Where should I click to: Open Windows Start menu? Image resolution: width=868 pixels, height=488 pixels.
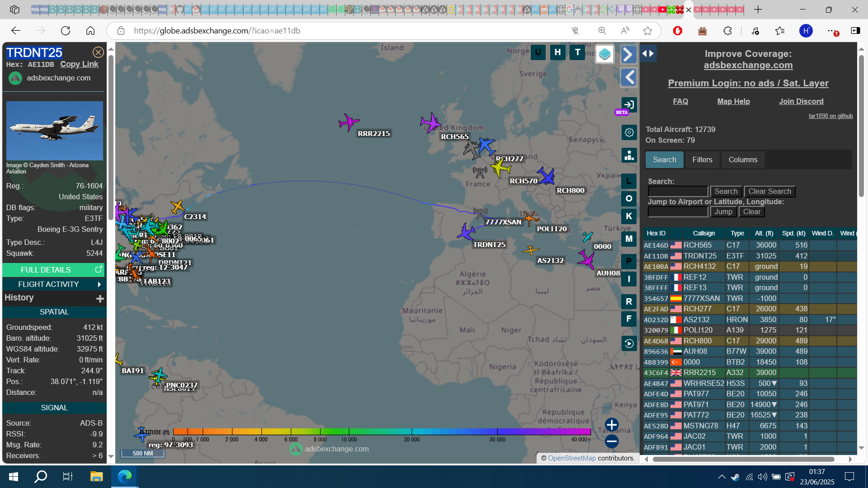click(x=14, y=476)
